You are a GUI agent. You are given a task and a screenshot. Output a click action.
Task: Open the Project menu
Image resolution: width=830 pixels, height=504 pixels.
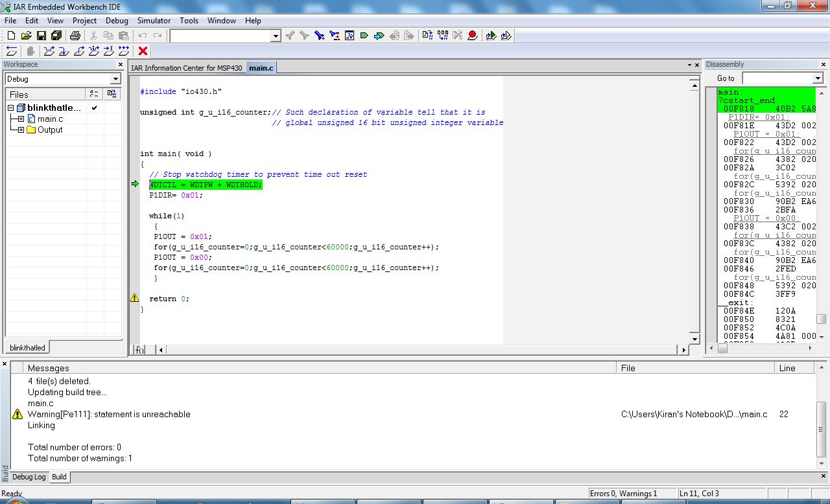coord(85,21)
